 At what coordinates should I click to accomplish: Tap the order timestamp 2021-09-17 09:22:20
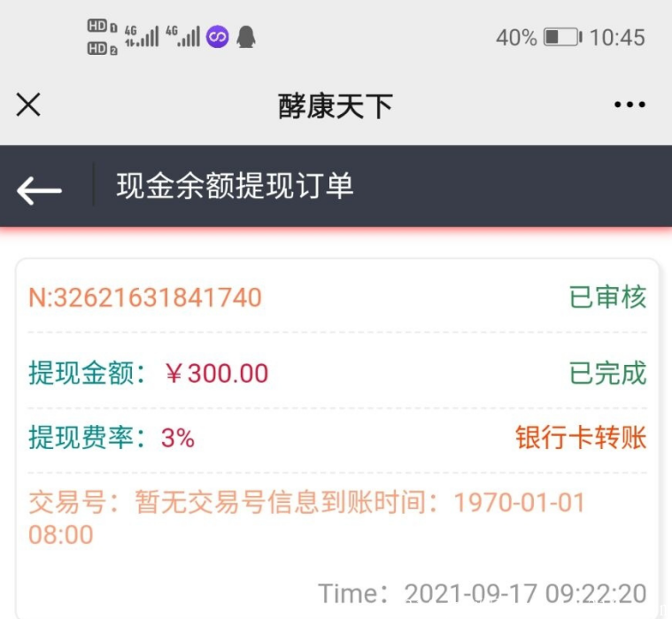(525, 593)
